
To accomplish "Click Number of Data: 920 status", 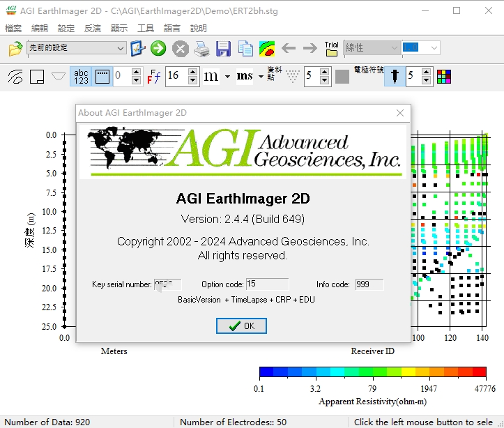I will pos(47,422).
